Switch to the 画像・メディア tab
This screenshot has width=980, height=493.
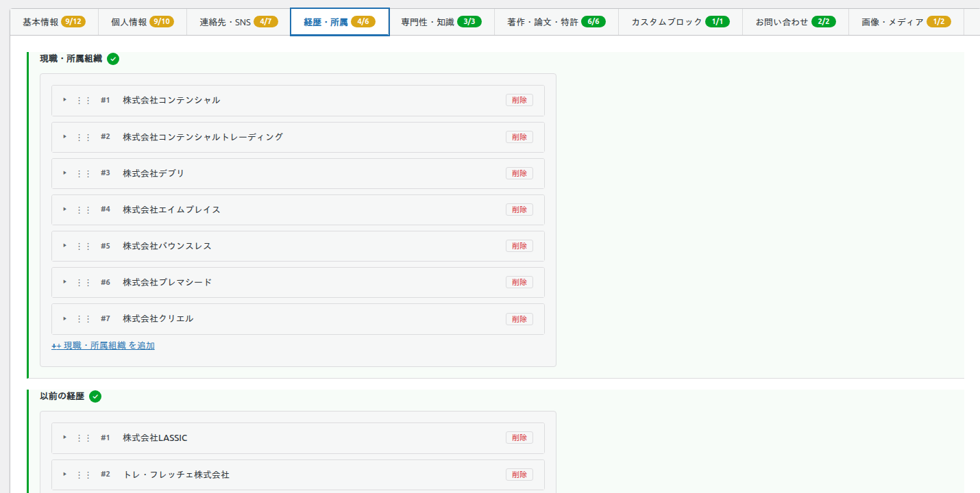tap(906, 22)
